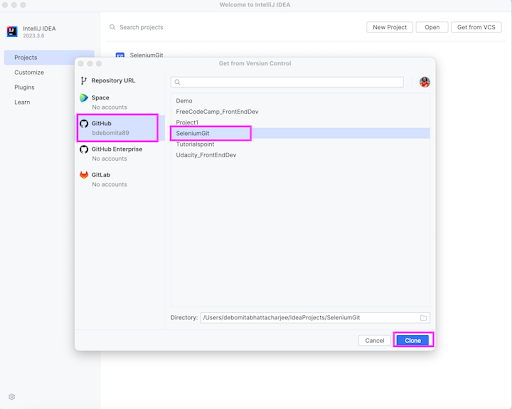
Task: Click the magnifier icon in the repository search field
Action: click(x=177, y=82)
